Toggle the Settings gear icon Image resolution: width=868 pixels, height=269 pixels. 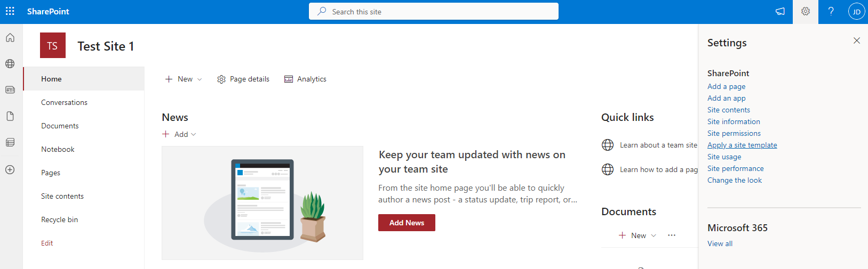tap(806, 11)
